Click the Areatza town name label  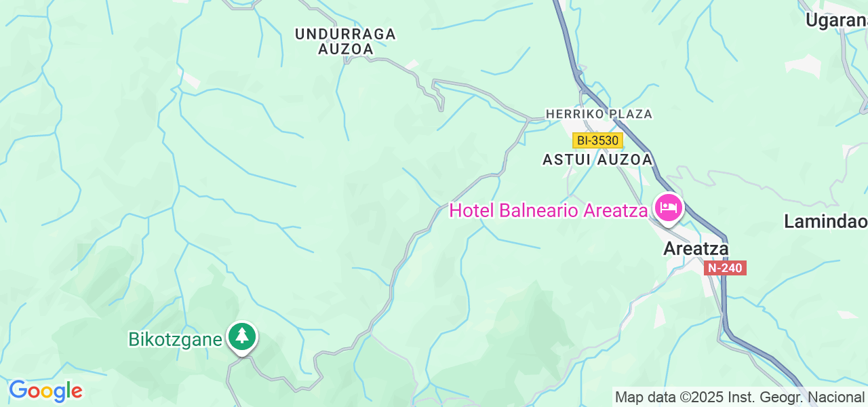pyautogui.click(x=696, y=249)
